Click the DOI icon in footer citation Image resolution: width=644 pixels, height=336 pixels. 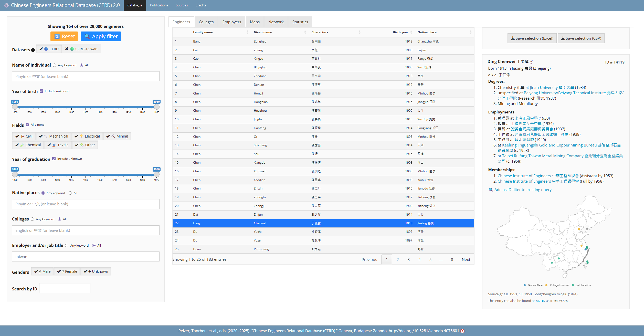tap(462, 331)
